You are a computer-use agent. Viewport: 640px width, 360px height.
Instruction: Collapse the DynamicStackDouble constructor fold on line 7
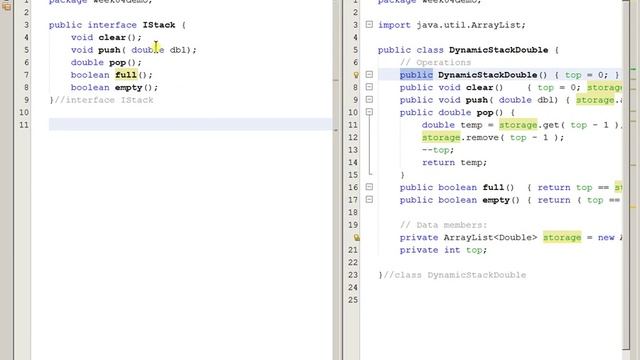(369, 74)
